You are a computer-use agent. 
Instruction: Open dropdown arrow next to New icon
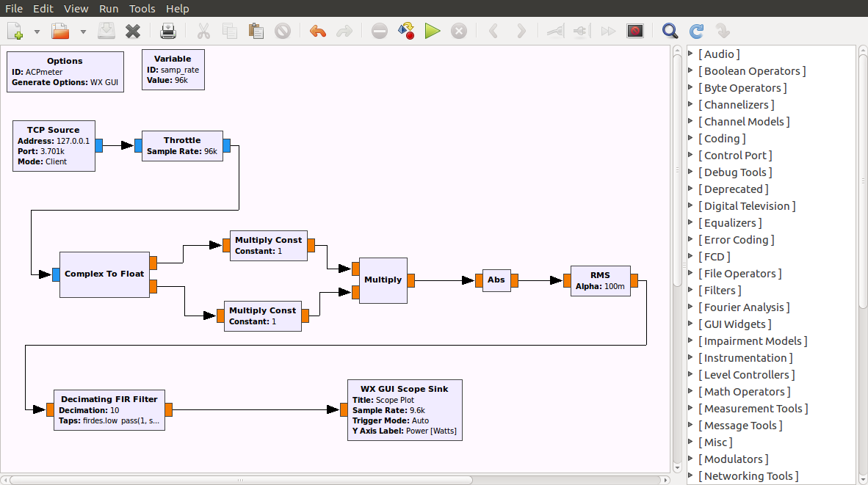click(37, 32)
